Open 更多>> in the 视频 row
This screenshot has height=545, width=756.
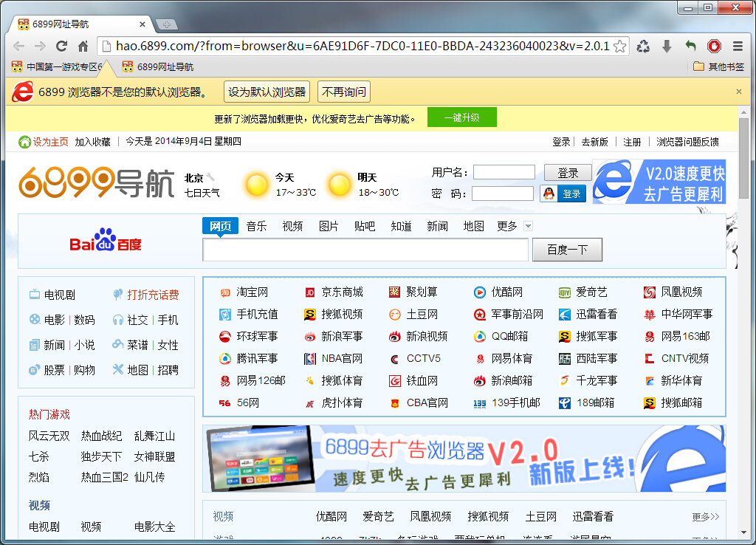tap(705, 517)
